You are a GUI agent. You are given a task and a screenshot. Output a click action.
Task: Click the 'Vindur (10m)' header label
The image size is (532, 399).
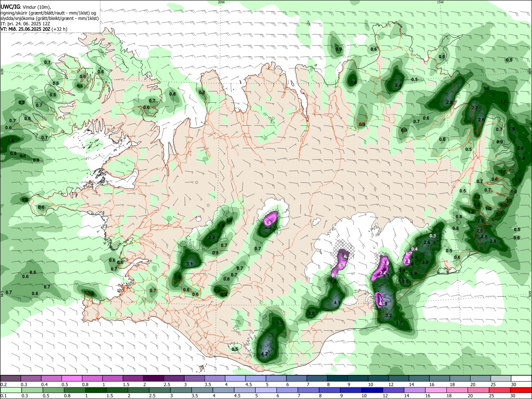click(36, 7)
